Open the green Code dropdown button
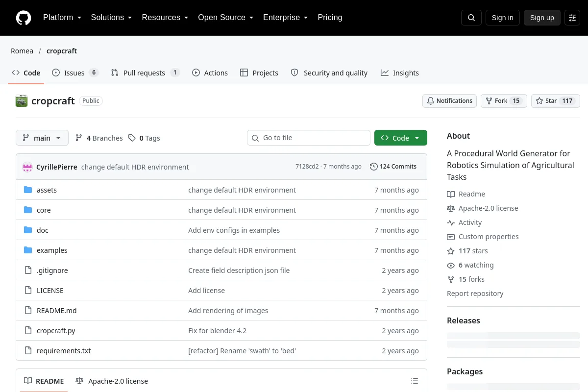The width and height of the screenshot is (588, 392). click(401, 138)
